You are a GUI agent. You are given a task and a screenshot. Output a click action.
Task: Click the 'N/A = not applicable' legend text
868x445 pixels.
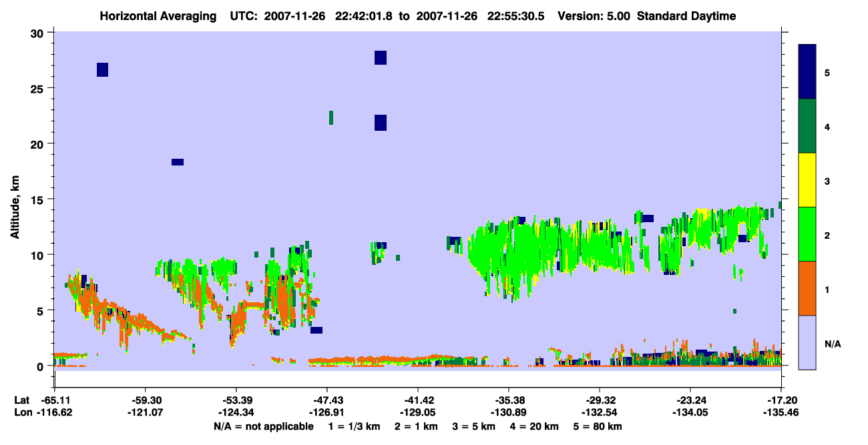coord(263,426)
